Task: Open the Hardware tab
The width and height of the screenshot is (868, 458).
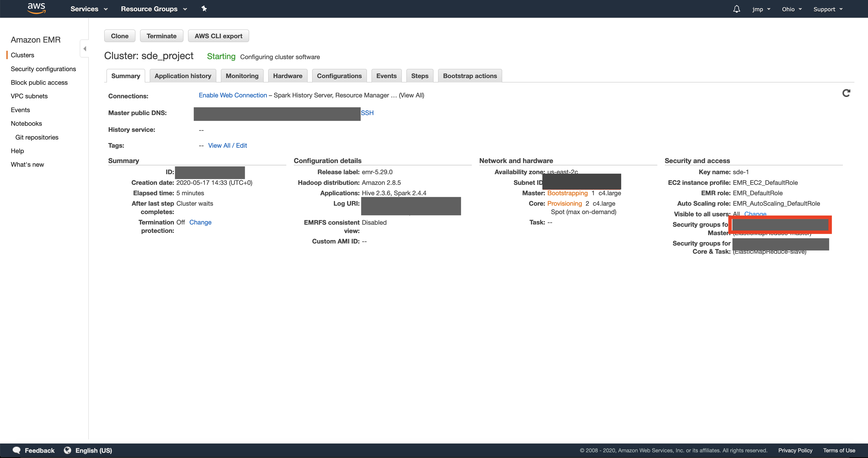Action: pos(287,76)
